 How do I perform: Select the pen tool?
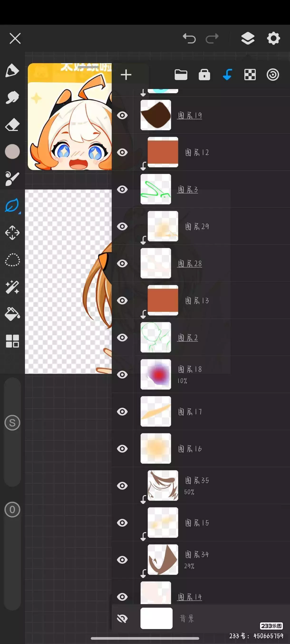[12, 70]
